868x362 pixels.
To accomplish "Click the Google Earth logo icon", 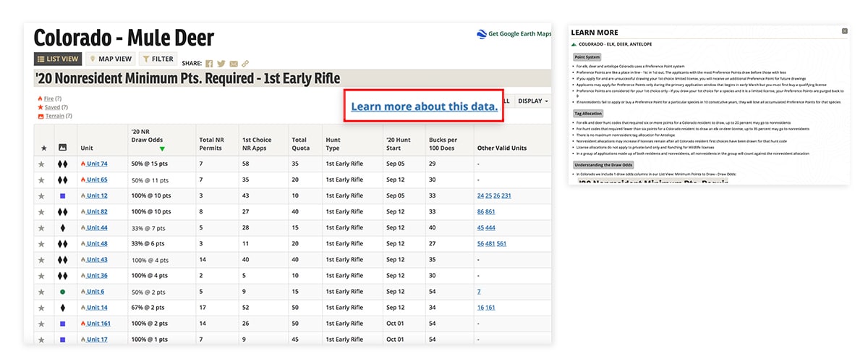I will [482, 34].
